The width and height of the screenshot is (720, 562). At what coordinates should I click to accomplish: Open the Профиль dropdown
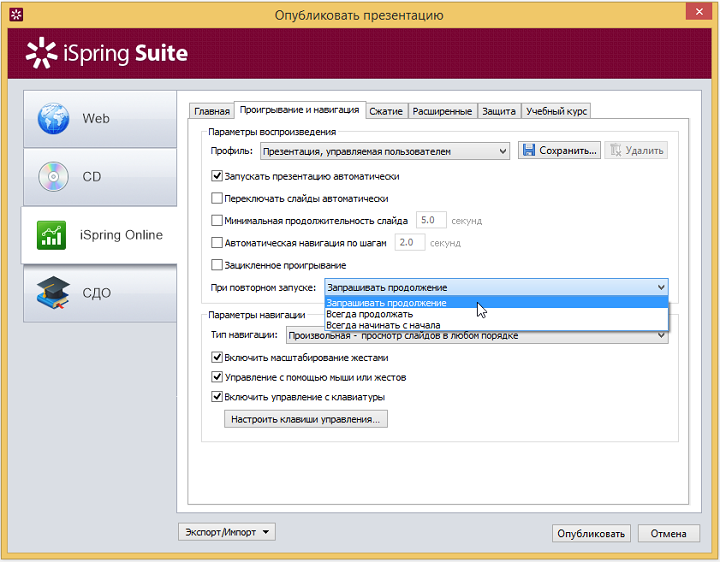click(385, 151)
